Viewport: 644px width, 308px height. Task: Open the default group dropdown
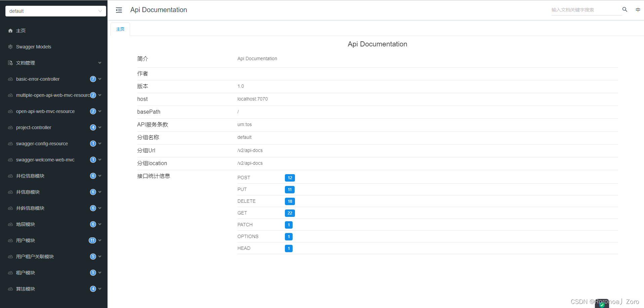tap(56, 11)
